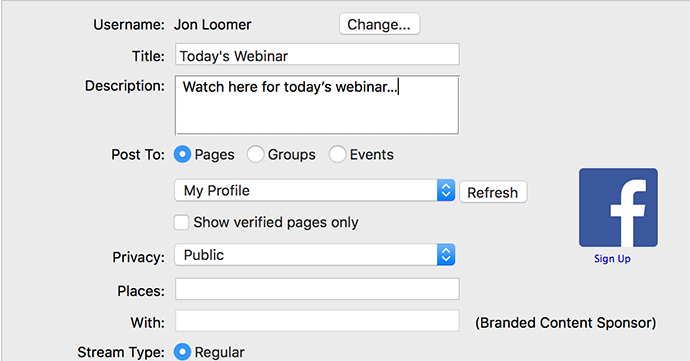The width and height of the screenshot is (690, 361).
Task: Click into the Description text area
Action: click(x=317, y=105)
